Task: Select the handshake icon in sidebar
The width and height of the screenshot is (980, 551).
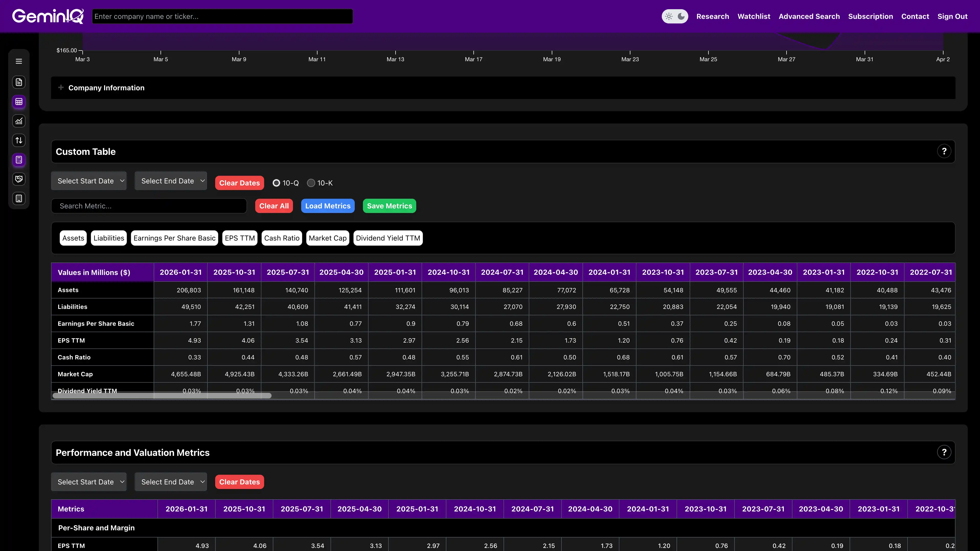Action: click(19, 179)
